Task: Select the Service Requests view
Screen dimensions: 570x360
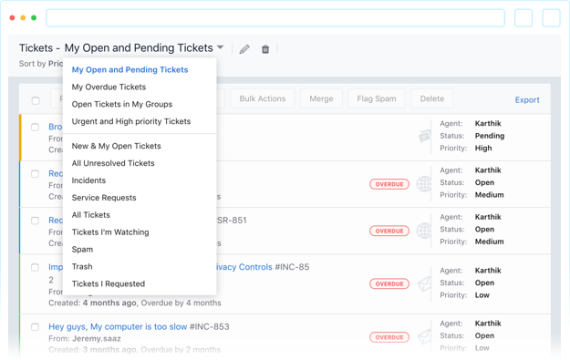Action: (104, 198)
